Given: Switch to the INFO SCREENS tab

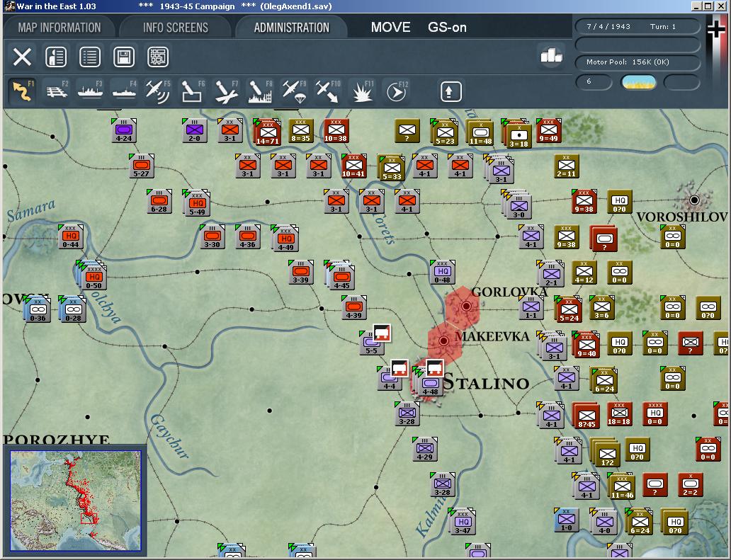Looking at the screenshot, I should (x=175, y=28).
